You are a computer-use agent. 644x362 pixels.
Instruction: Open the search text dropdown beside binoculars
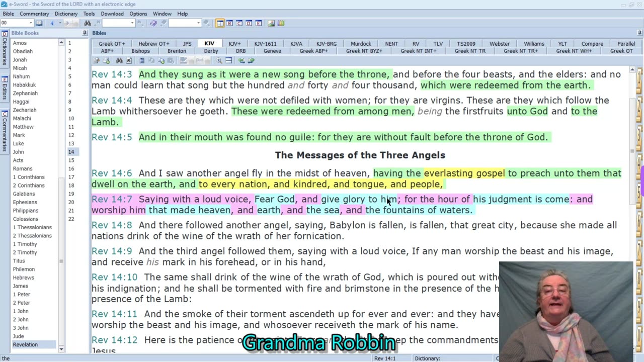point(132,23)
